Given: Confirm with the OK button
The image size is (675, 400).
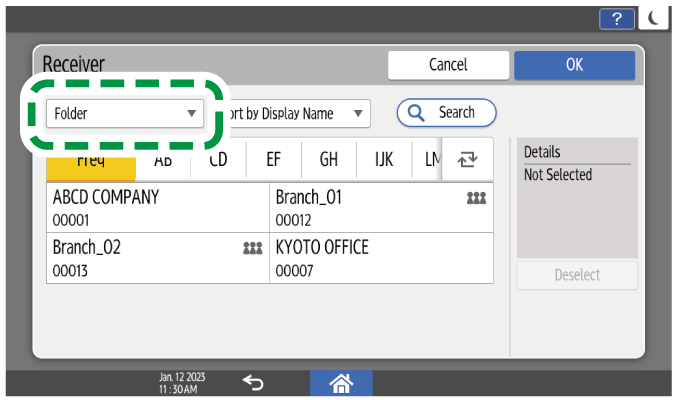Looking at the screenshot, I should (x=574, y=64).
